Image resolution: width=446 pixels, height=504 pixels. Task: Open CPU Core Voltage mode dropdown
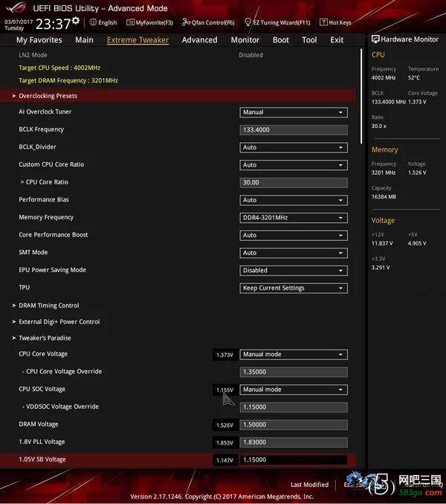pyautogui.click(x=294, y=355)
